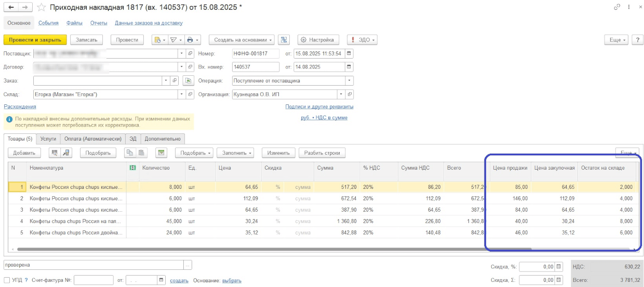Viewport: 644px width, 287px height.
Task: Click the barcode scanner icon in goods toolbar
Action: 53,153
